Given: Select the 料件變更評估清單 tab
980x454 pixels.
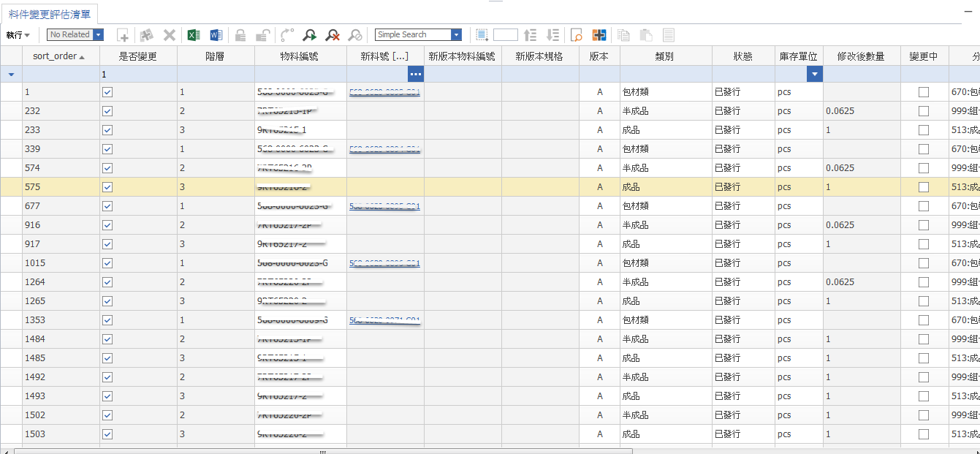Looking at the screenshot, I should pyautogui.click(x=49, y=14).
